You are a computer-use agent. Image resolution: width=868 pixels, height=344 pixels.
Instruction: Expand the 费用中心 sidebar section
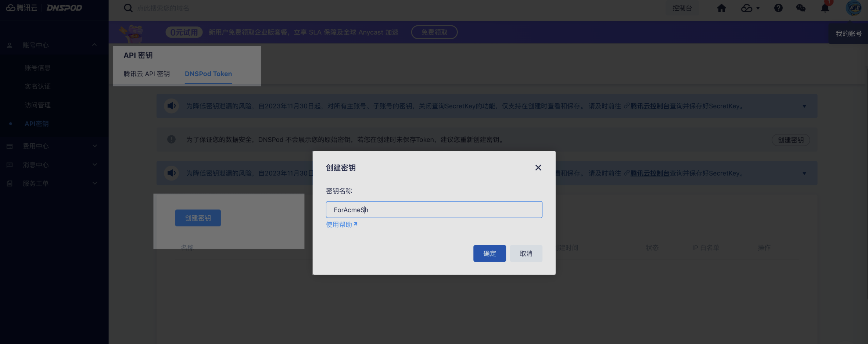pos(94,146)
